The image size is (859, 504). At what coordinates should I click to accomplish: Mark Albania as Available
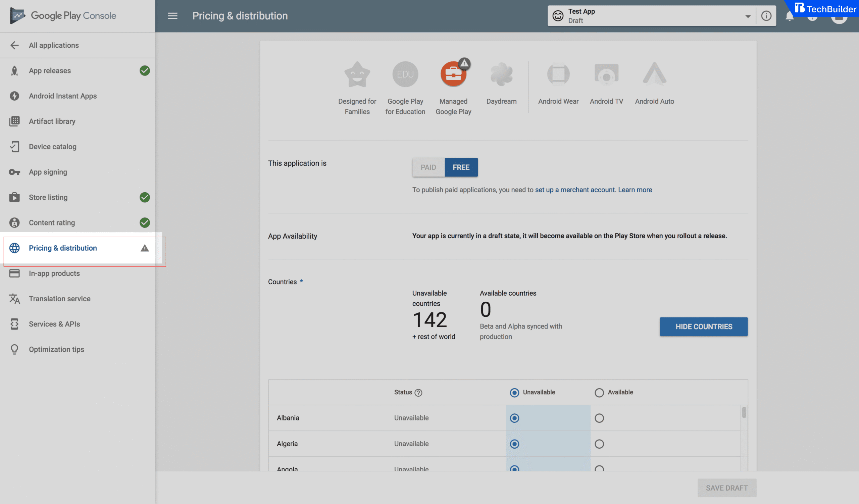[600, 418]
